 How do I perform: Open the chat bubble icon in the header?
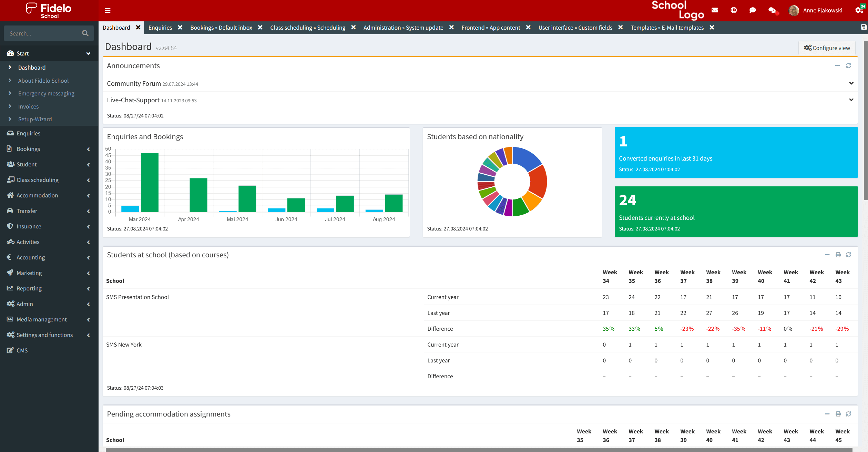(x=752, y=10)
